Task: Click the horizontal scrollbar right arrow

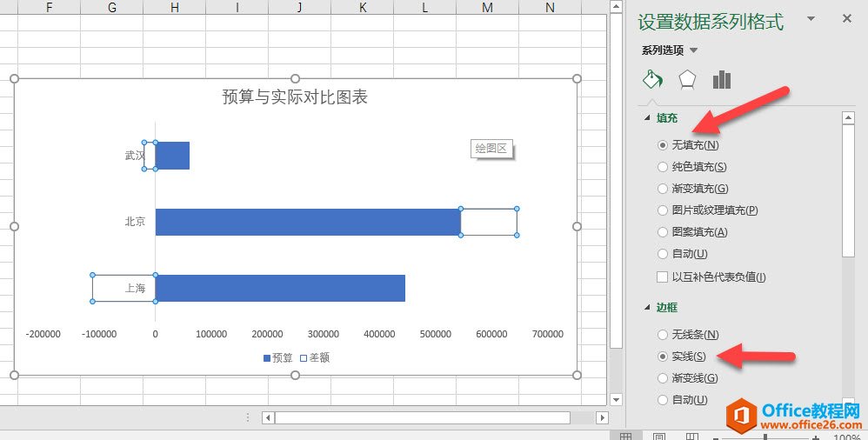Action: click(602, 417)
